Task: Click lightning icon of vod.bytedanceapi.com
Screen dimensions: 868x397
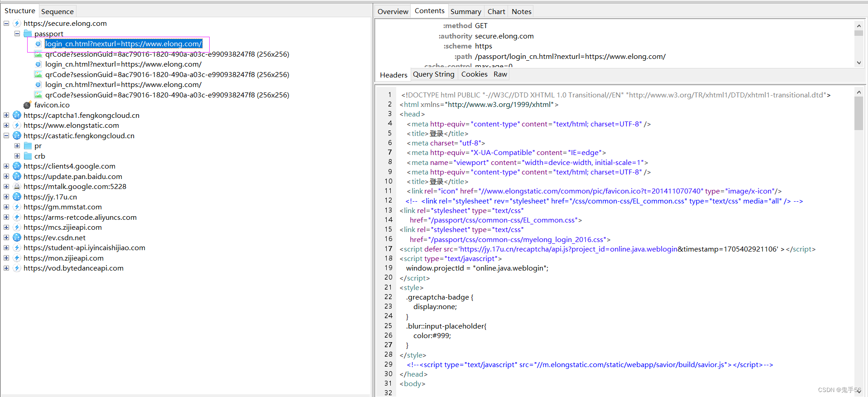Action: tap(17, 268)
